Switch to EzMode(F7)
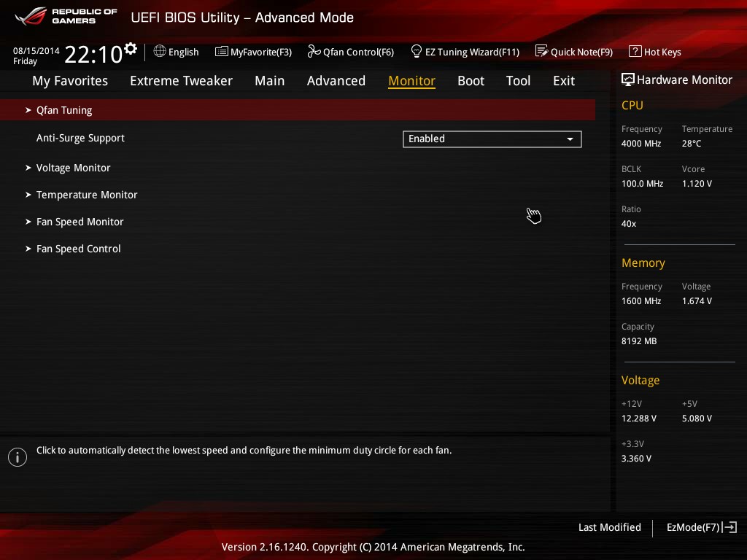747x560 pixels. [x=702, y=527]
